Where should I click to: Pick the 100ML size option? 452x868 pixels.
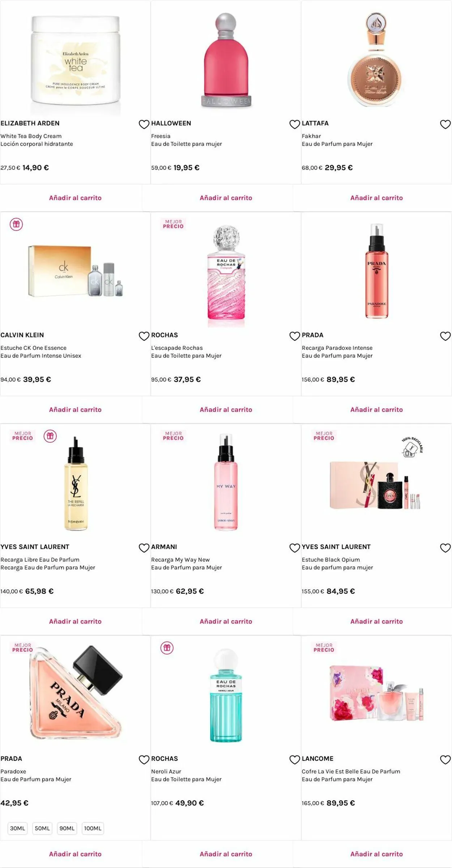pyautogui.click(x=93, y=828)
